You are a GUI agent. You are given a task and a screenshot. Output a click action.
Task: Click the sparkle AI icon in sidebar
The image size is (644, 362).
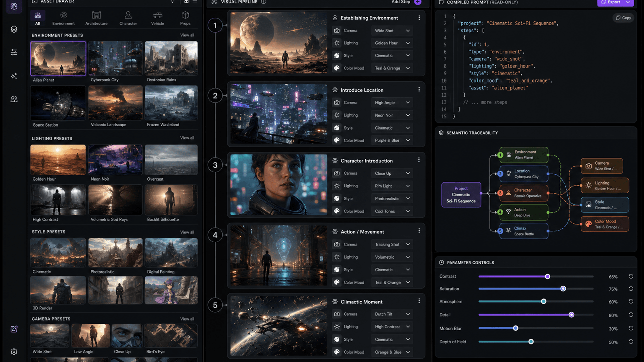(14, 76)
